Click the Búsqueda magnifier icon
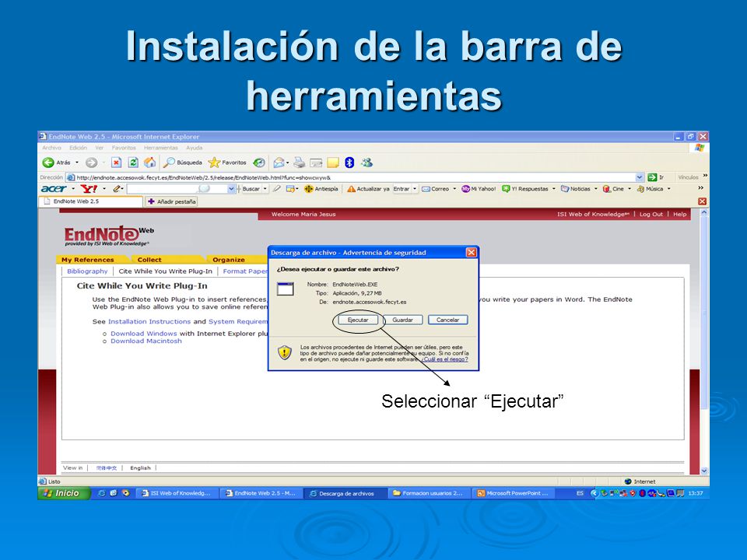The width and height of the screenshot is (747, 560). (169, 163)
